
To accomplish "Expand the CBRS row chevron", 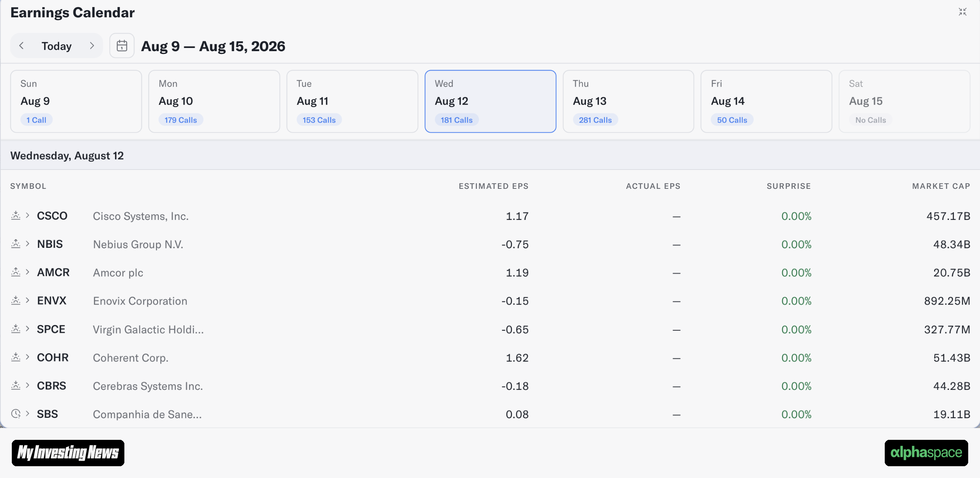I will [28, 385].
